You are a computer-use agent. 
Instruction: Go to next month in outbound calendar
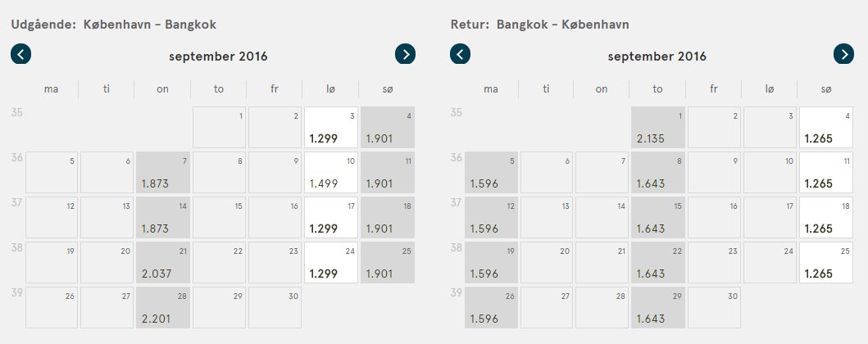[405, 55]
